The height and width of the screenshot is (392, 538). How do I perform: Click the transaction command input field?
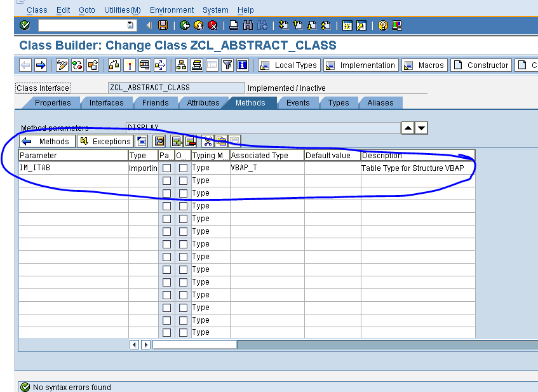[x=88, y=25]
